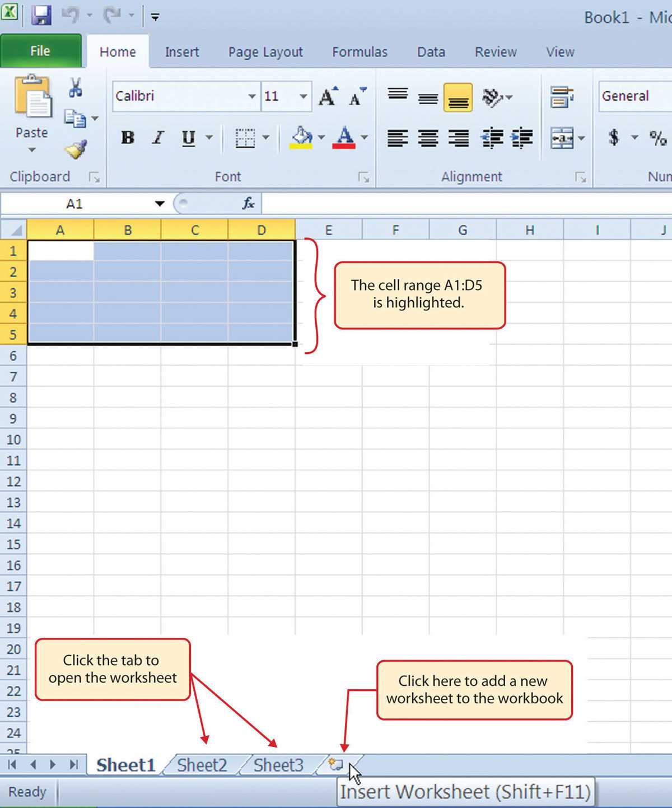The width and height of the screenshot is (672, 808).
Task: Click the Copy icon
Action: [75, 118]
